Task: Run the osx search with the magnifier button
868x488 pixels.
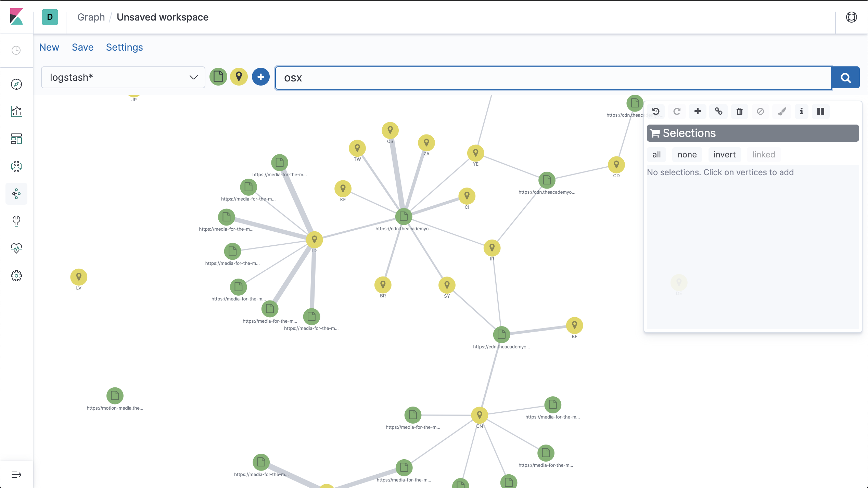Action: [x=846, y=77]
